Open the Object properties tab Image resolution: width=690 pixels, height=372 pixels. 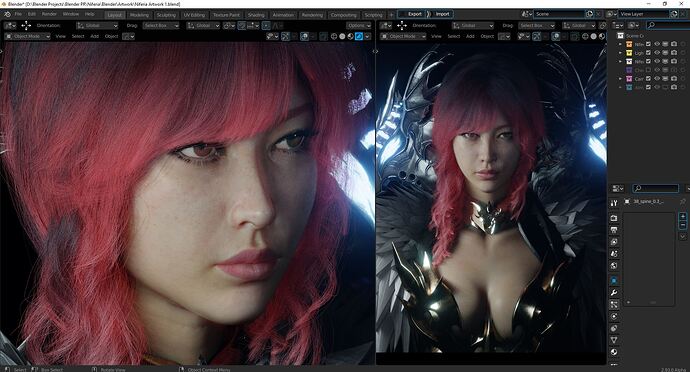pyautogui.click(x=614, y=280)
